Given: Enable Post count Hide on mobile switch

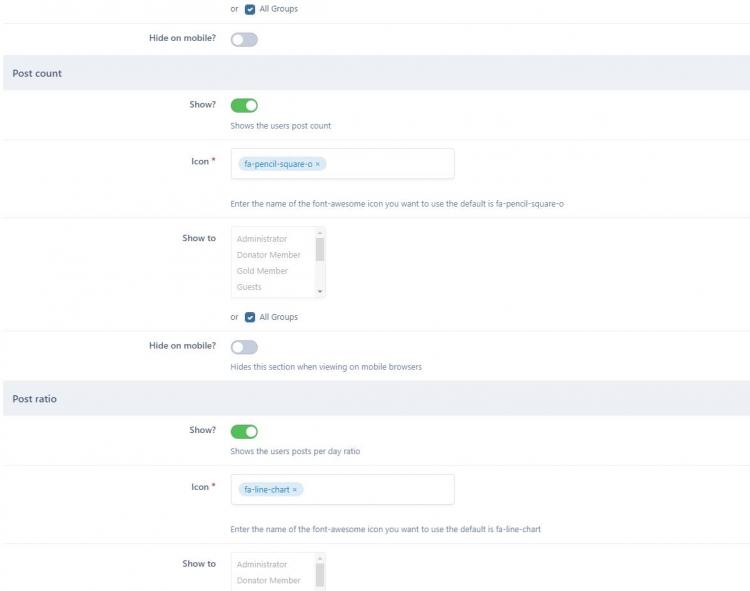Looking at the screenshot, I should 244,347.
